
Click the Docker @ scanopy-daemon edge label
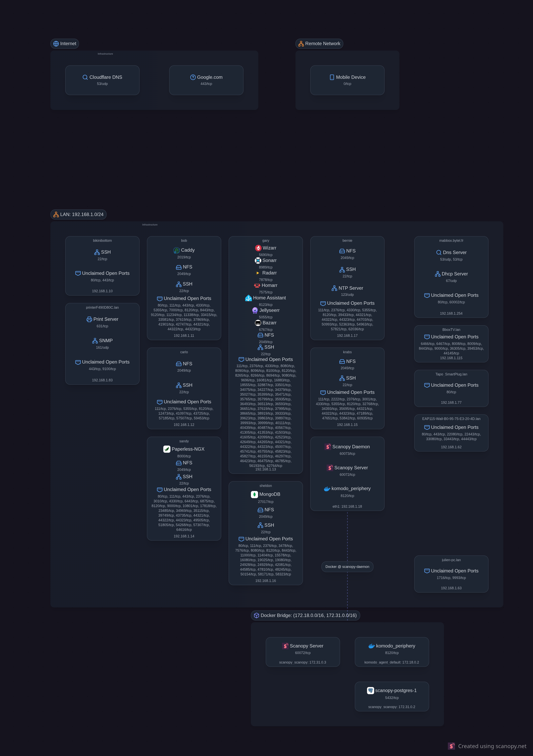tap(347, 567)
